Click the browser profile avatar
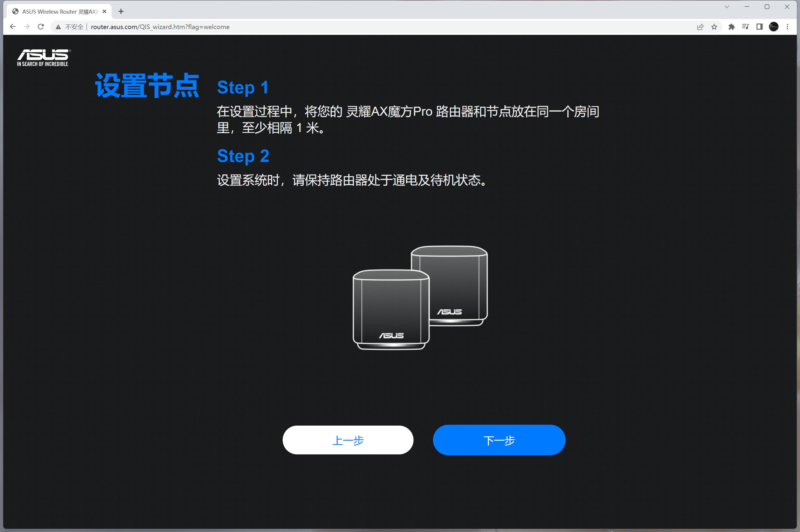The height and width of the screenshot is (532, 800). pyautogui.click(x=774, y=26)
